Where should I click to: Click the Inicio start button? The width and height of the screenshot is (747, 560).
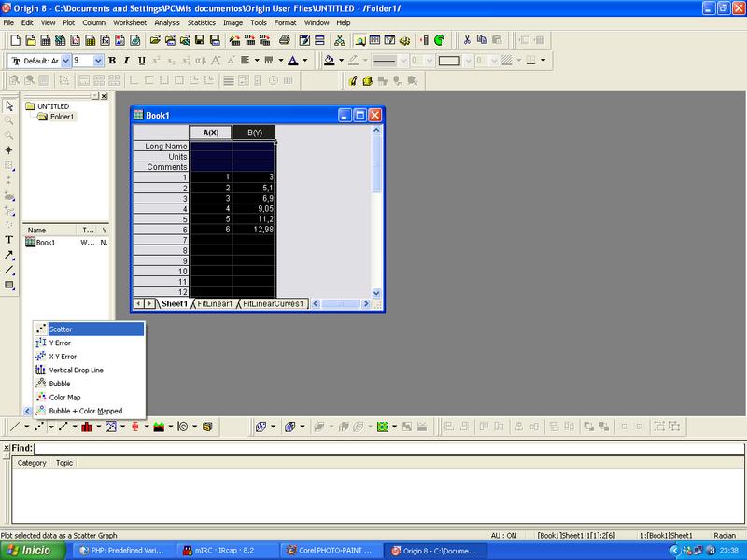[34, 550]
